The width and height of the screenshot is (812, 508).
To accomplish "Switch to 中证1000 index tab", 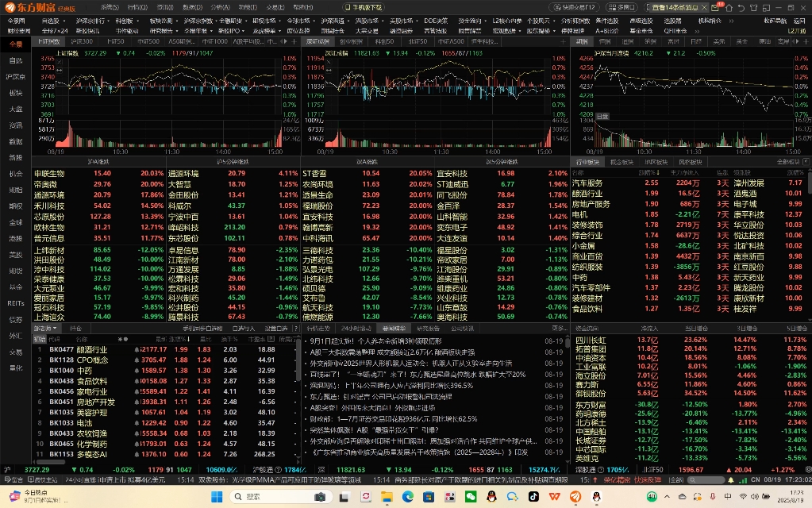I will (215, 41).
